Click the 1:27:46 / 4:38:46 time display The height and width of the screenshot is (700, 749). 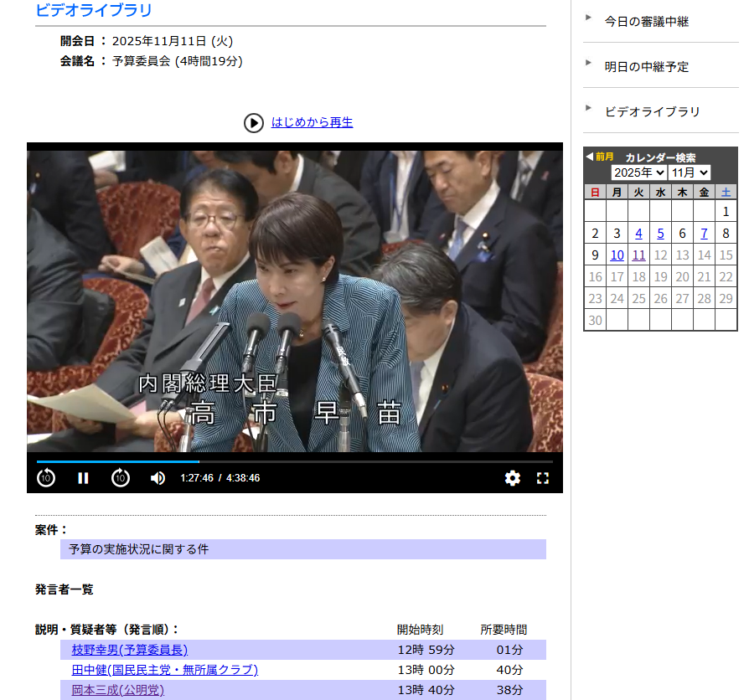pyautogui.click(x=220, y=478)
